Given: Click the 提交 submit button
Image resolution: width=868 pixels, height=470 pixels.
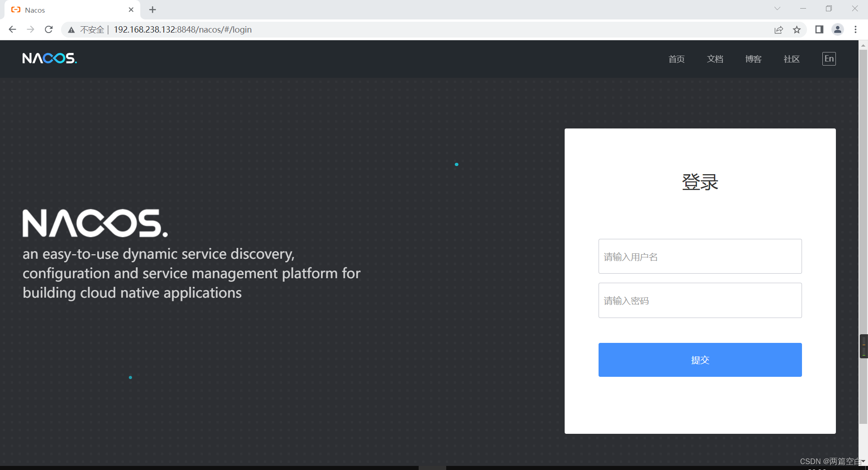Looking at the screenshot, I should 700,360.
